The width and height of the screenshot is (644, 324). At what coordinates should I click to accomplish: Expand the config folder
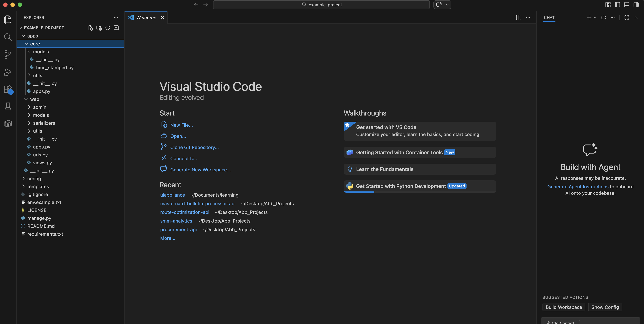[34, 179]
